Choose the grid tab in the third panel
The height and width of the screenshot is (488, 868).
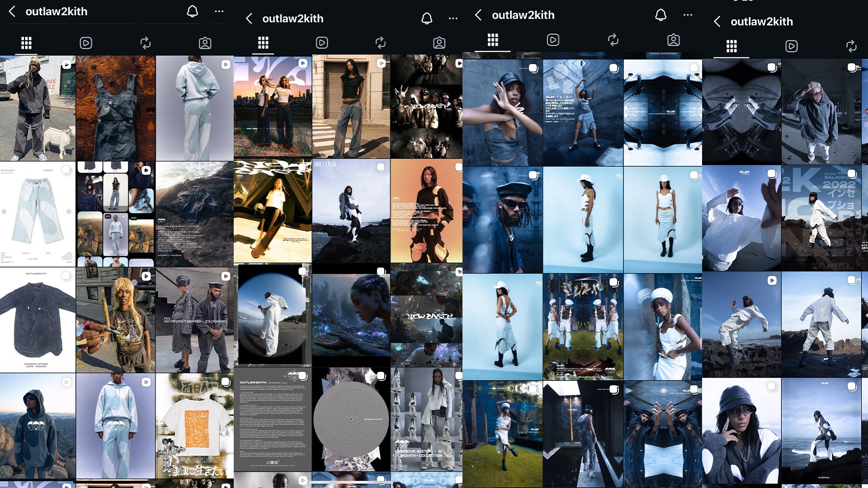click(493, 40)
